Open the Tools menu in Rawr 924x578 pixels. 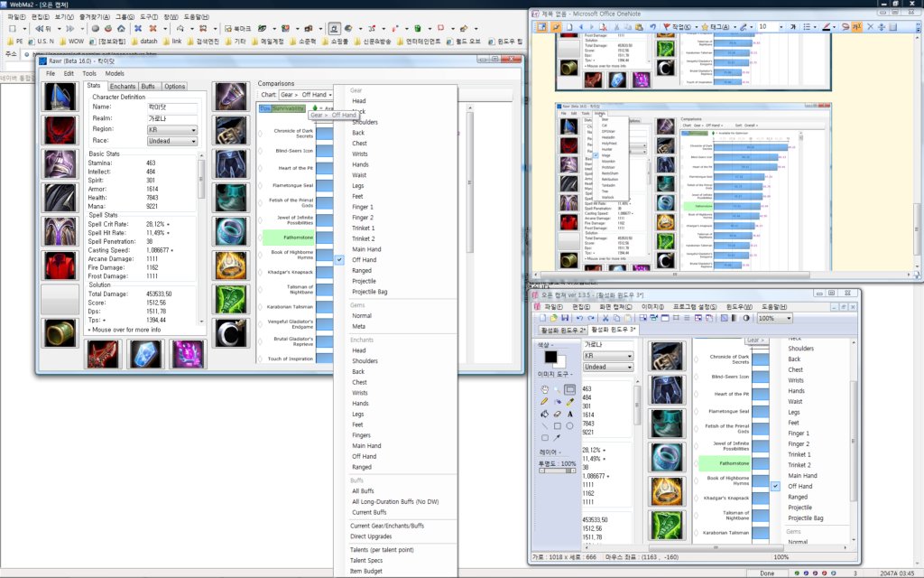coord(89,74)
